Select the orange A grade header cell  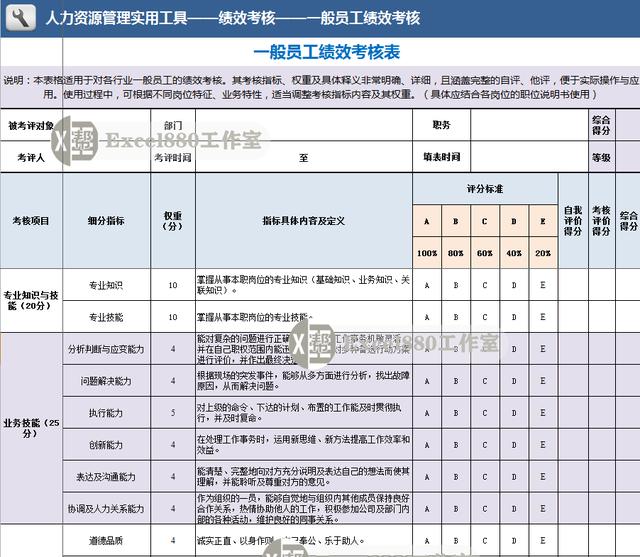click(x=427, y=221)
